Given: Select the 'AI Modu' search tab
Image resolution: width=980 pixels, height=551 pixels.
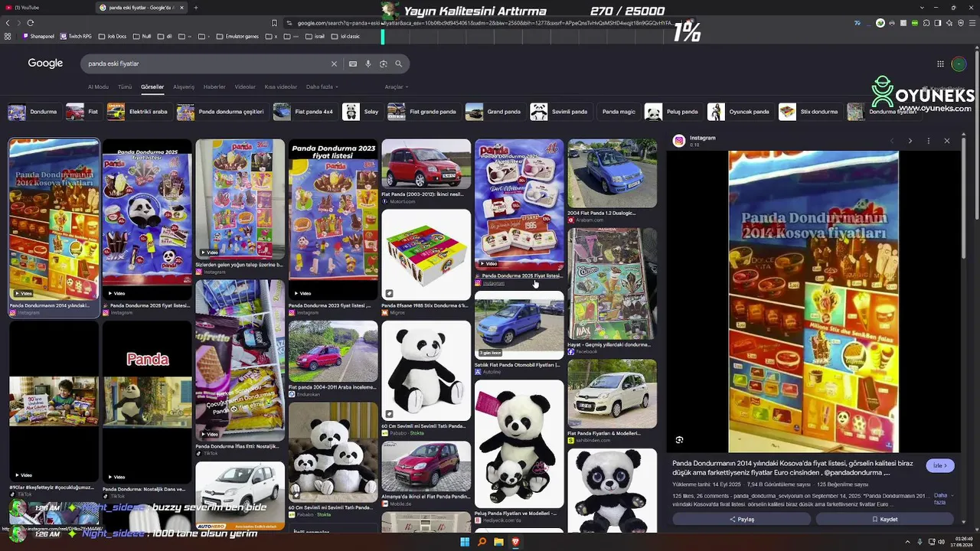Looking at the screenshot, I should 98,87.
